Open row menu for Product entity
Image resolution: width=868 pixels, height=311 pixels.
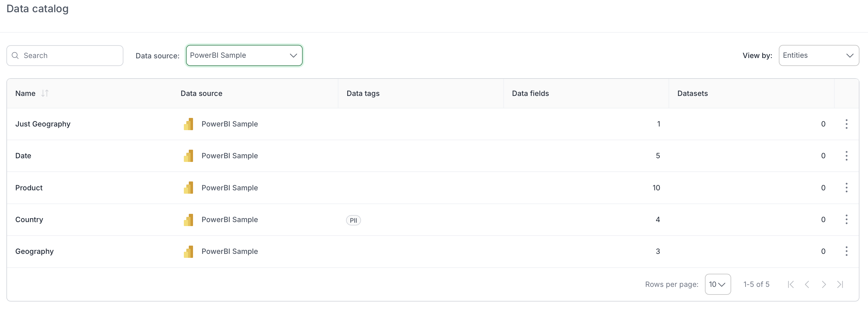pyautogui.click(x=846, y=188)
